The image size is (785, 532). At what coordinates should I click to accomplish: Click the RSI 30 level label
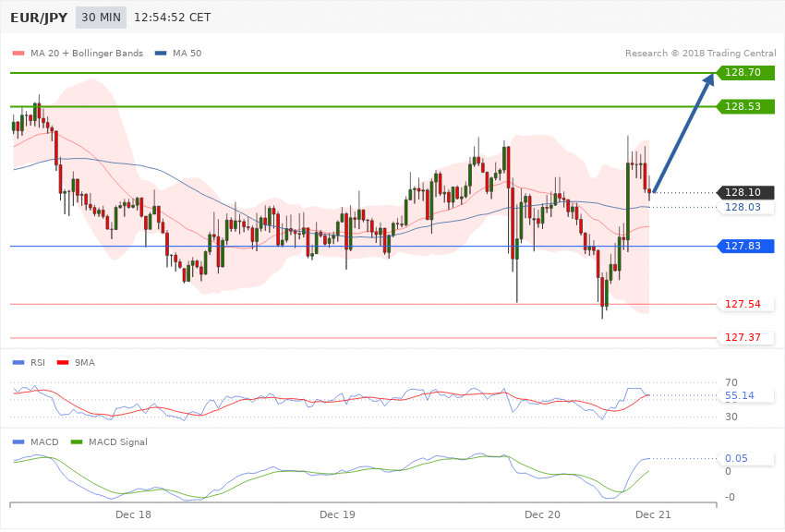click(731, 417)
